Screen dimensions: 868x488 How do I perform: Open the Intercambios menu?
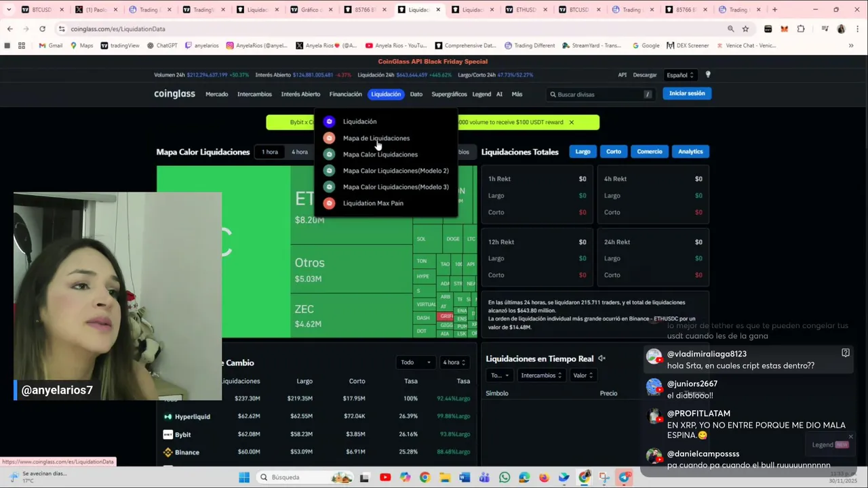coord(254,94)
